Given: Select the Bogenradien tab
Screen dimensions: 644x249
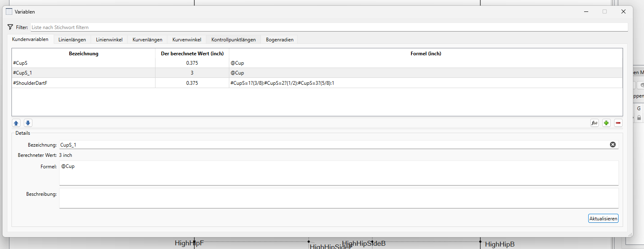Looking at the screenshot, I should click(x=279, y=40).
